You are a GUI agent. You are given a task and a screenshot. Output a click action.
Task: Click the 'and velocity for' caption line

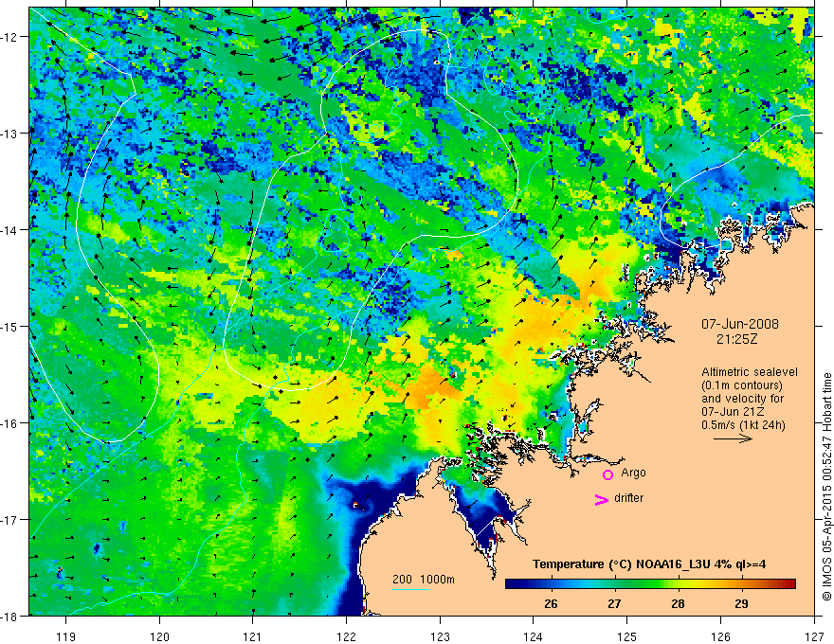742,399
